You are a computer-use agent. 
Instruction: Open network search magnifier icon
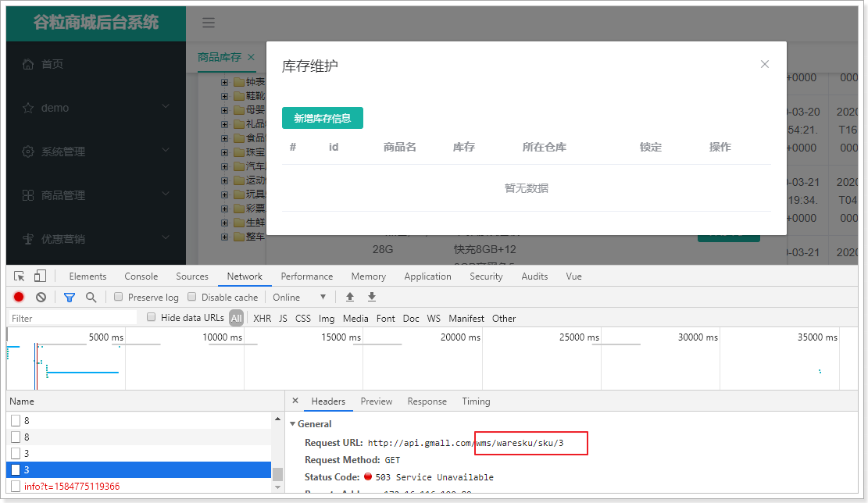91,298
